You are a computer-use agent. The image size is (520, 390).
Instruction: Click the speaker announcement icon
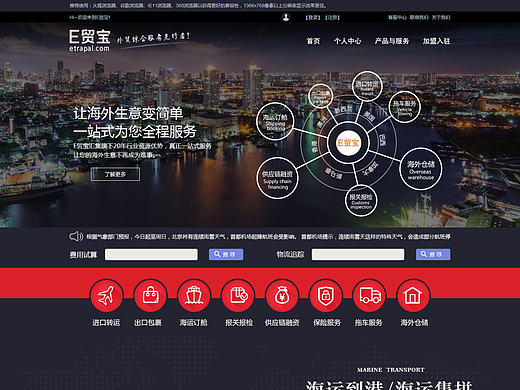coord(76,236)
